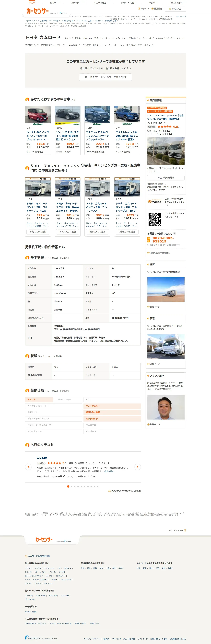211x644 pixels.
Task: Open the 輸入車 tab
Action: click(53, 2)
